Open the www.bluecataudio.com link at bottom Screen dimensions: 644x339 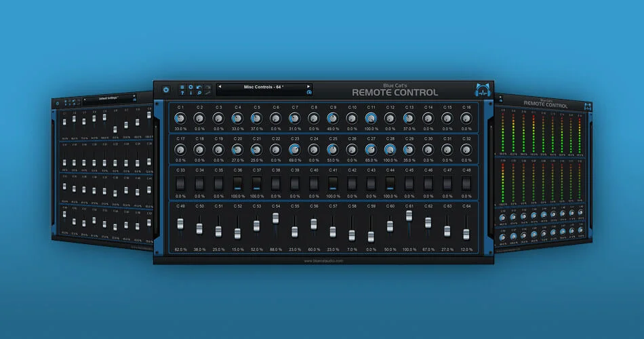(323, 260)
